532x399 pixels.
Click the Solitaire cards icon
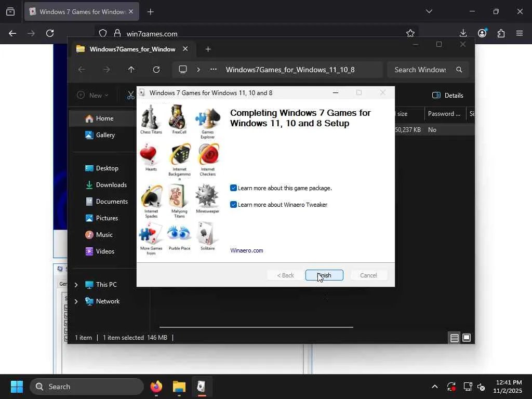click(206, 233)
